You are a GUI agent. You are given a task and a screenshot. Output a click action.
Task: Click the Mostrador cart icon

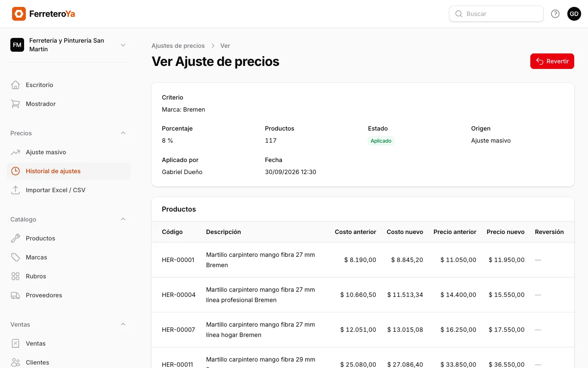click(15, 104)
